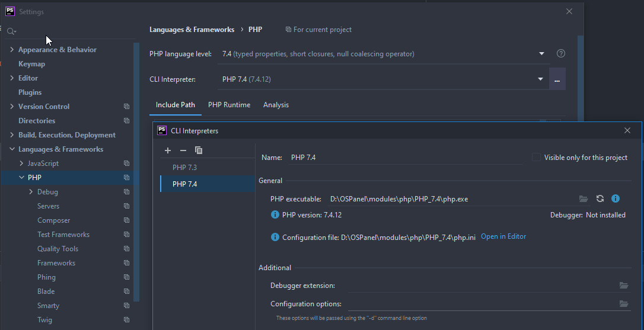
Task: Click the remove interpreter minus icon
Action: [x=183, y=150]
